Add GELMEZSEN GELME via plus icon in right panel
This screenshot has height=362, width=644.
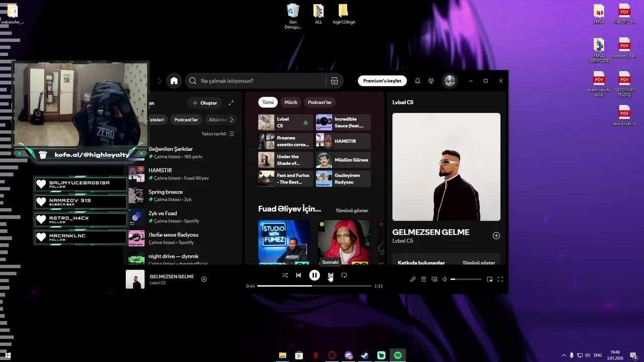(x=496, y=236)
